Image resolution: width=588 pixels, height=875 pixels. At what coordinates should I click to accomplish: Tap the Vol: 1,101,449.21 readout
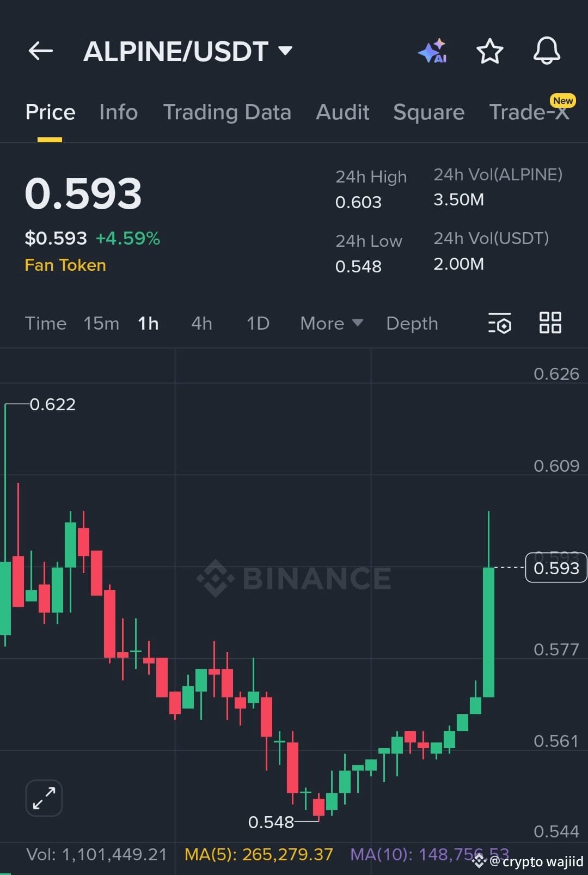point(96,854)
